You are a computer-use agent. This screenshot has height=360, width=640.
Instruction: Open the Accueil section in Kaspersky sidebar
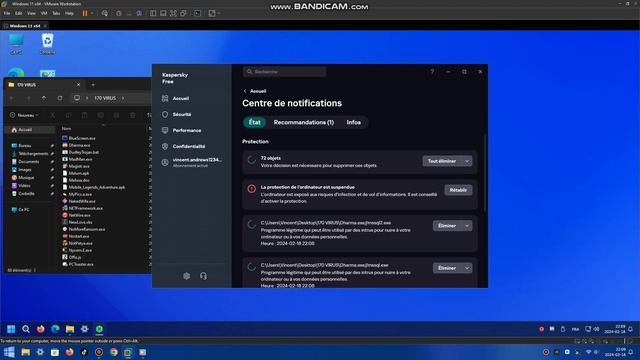[x=176, y=98]
